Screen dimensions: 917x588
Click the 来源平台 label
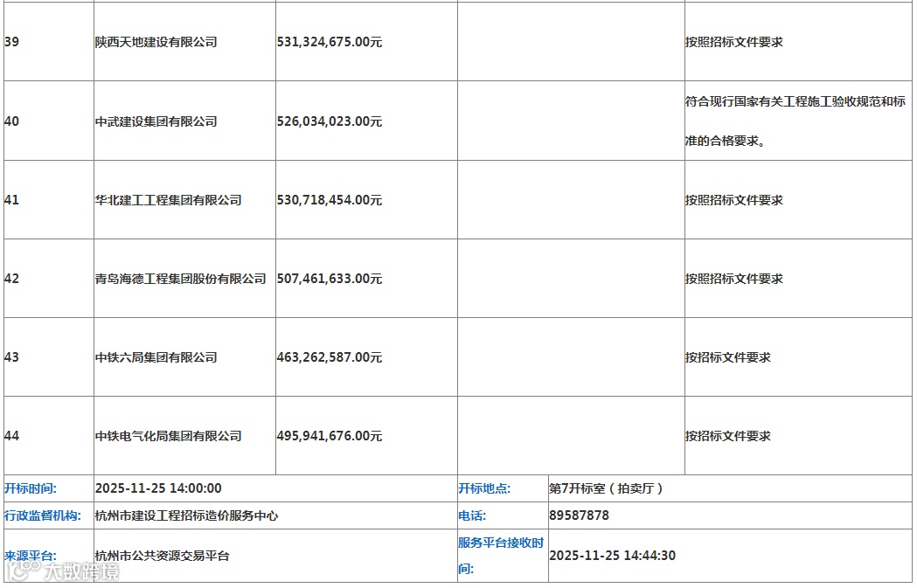coord(31,556)
